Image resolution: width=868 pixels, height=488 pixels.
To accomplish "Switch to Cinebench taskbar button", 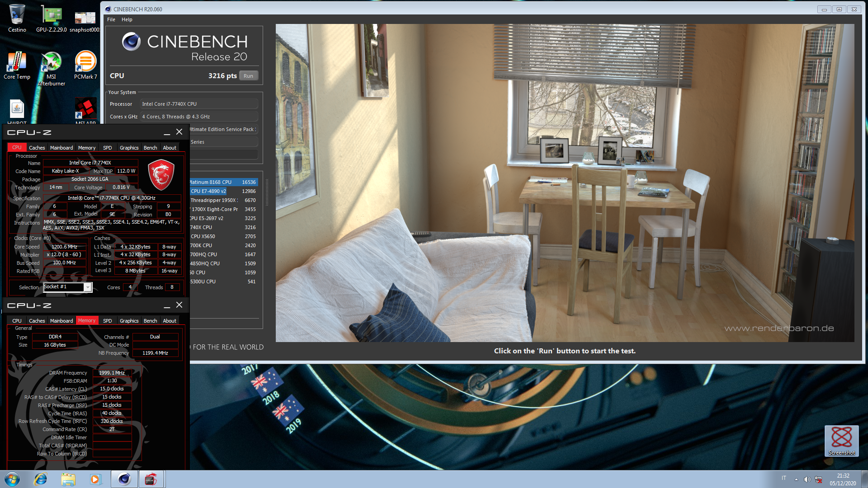I will (124, 479).
